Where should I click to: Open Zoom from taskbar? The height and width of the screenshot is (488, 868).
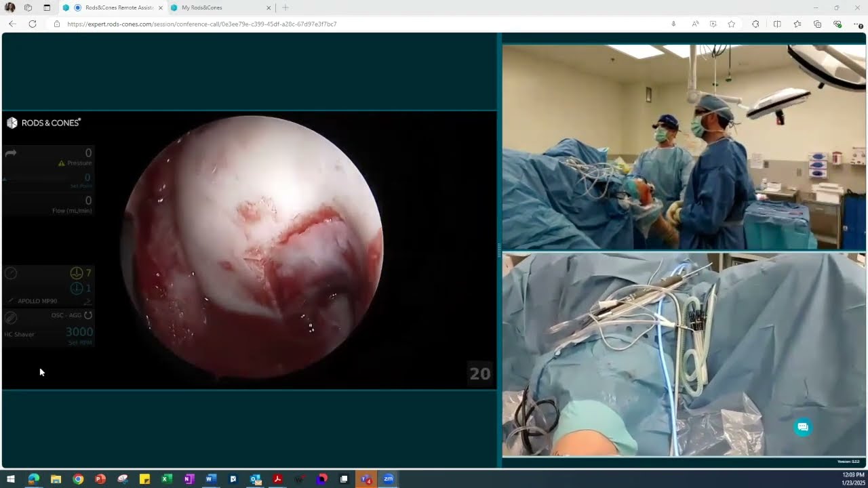389,479
